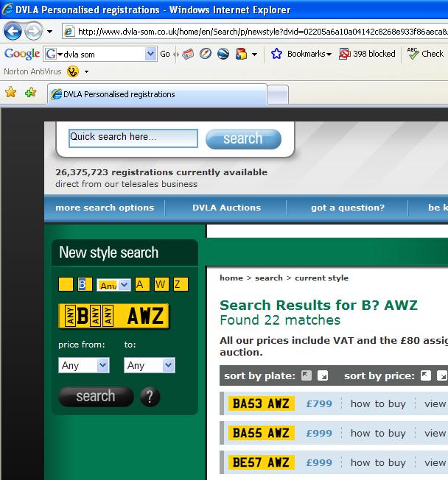Click the Google toolbar logo
The image size is (448, 480).
point(22,54)
